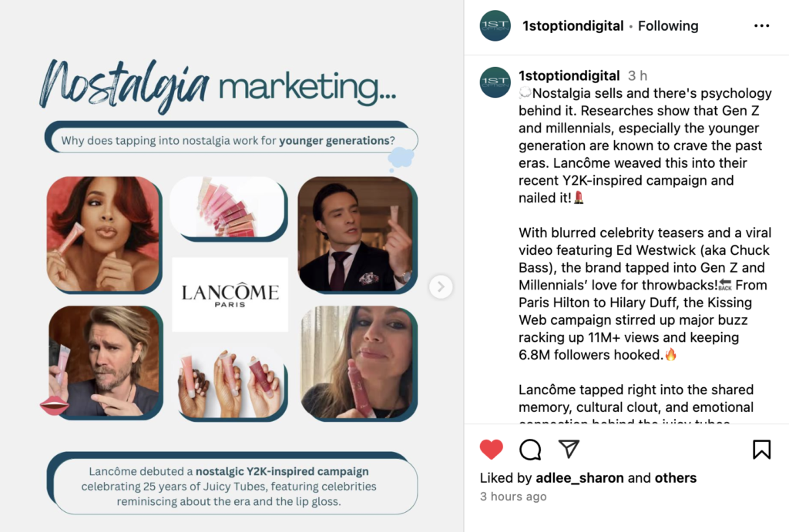Open 1stoptiondigital profile from header username
Image resolution: width=789 pixels, height=532 pixels.
pyautogui.click(x=572, y=25)
